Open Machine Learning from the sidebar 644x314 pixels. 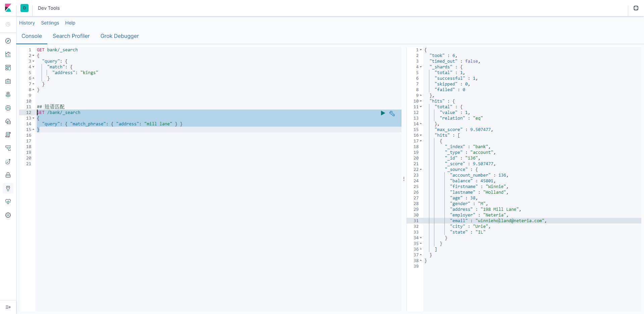tap(8, 108)
